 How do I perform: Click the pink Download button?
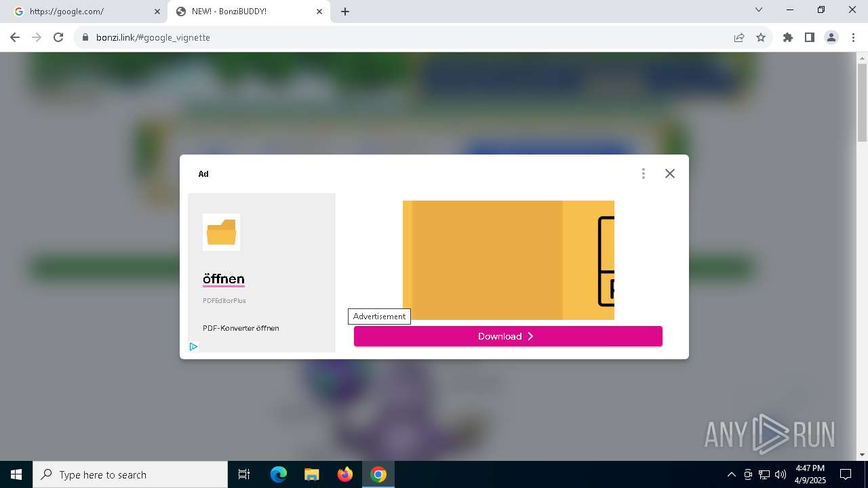(508, 336)
